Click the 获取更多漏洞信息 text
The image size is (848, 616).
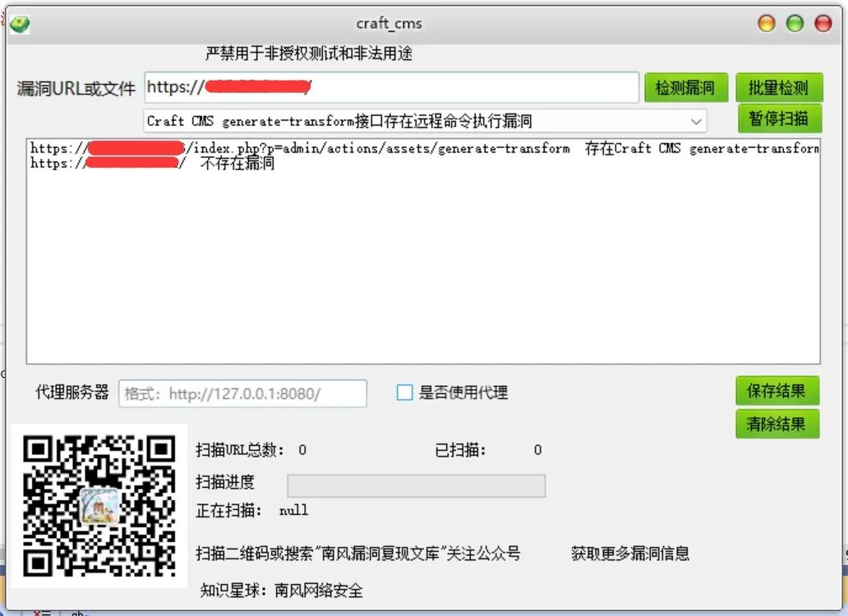(630, 554)
